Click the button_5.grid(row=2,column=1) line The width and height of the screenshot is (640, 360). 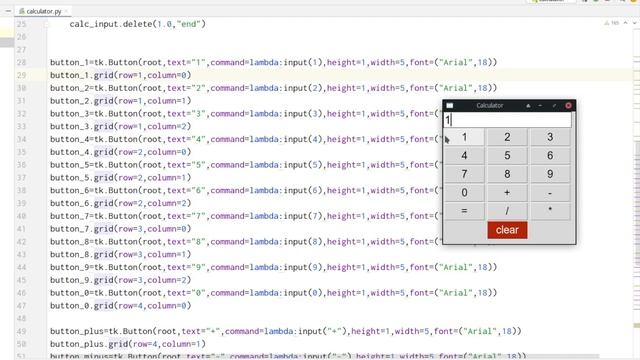point(120,178)
